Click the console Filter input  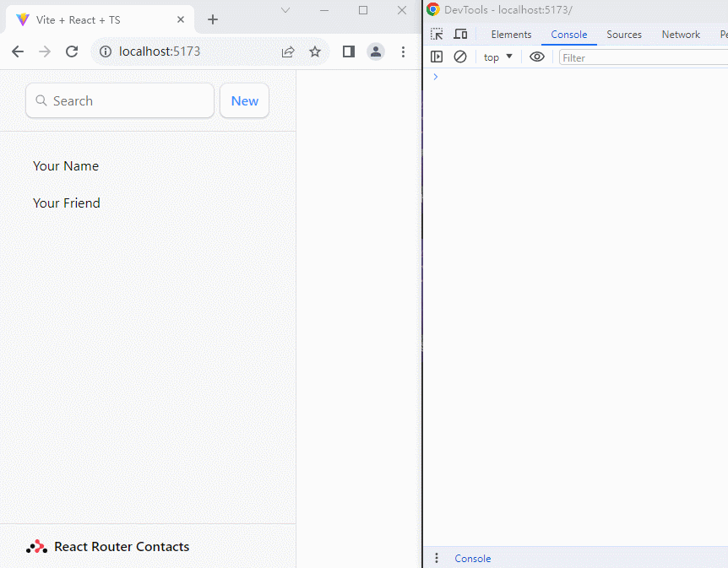coord(642,57)
